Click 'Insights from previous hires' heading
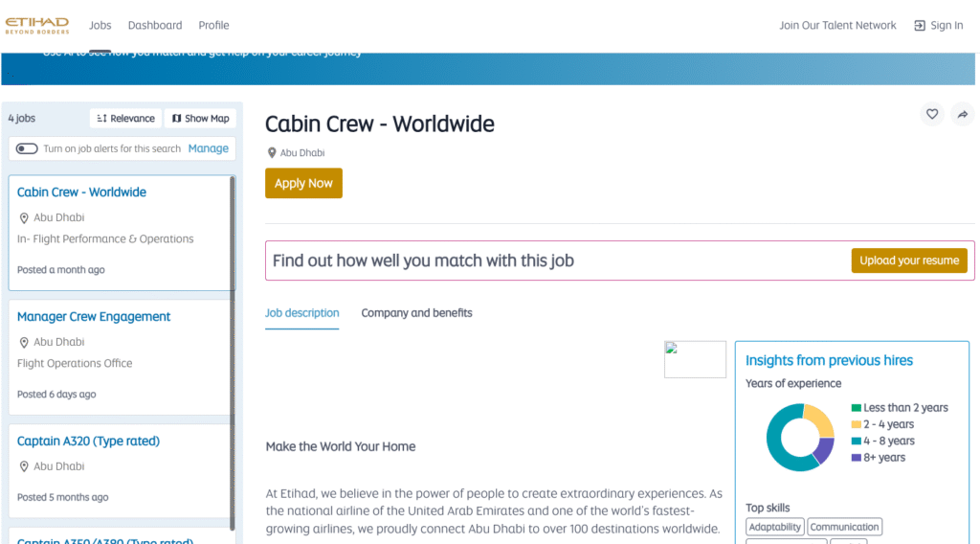 pos(829,360)
